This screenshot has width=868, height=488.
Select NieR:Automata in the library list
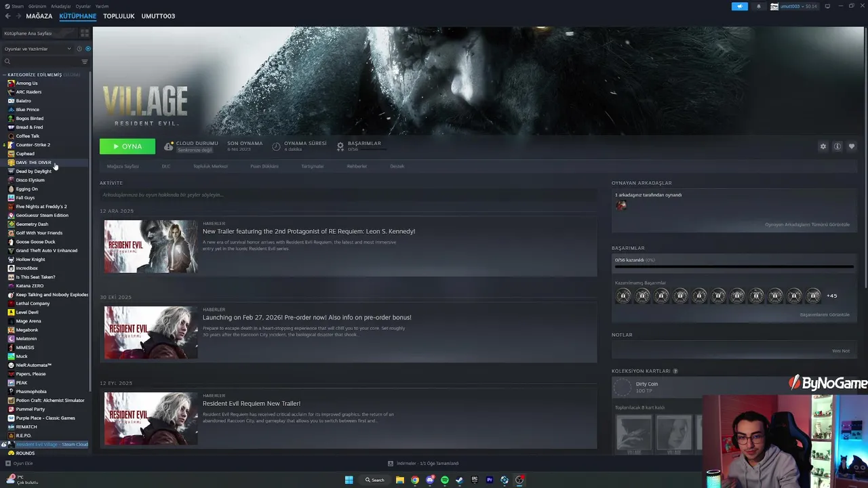34,365
